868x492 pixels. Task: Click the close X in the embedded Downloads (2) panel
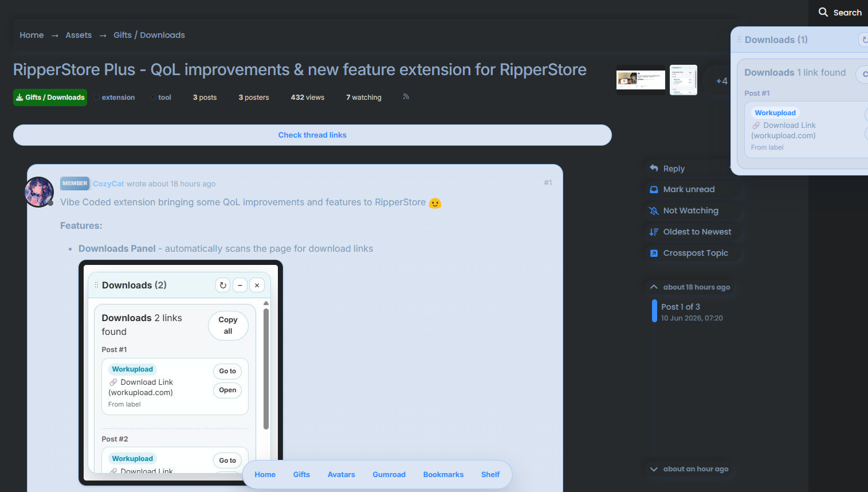(x=257, y=285)
